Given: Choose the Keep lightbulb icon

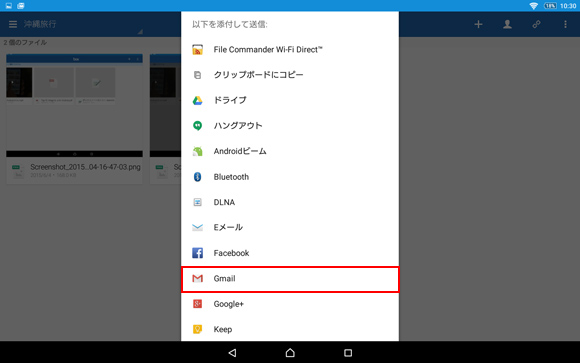Looking at the screenshot, I should tap(198, 329).
